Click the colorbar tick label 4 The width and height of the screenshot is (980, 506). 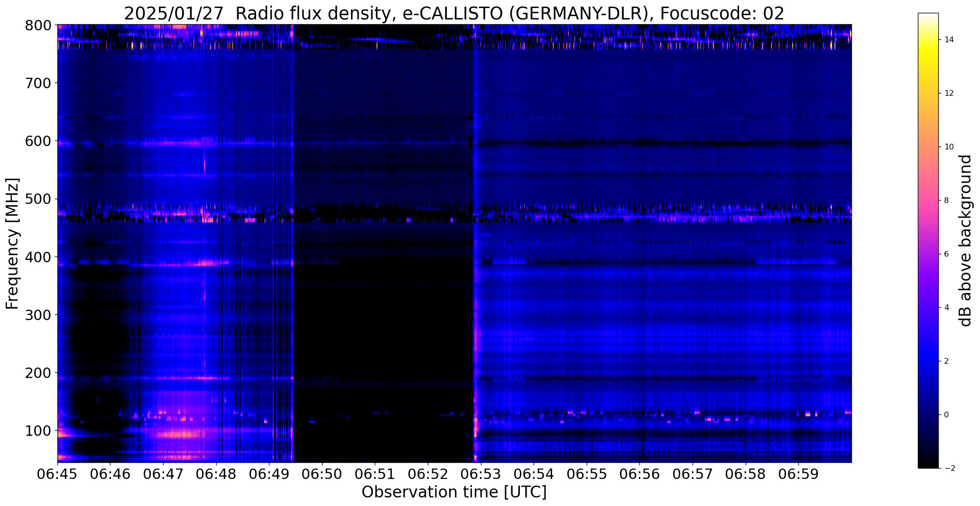947,308
